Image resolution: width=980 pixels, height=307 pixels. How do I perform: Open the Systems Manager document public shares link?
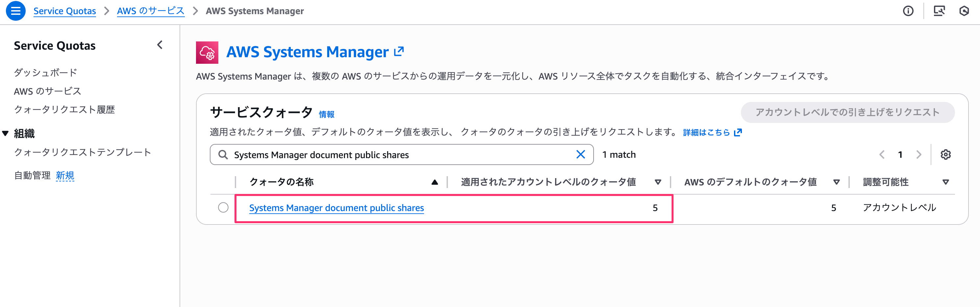point(336,208)
